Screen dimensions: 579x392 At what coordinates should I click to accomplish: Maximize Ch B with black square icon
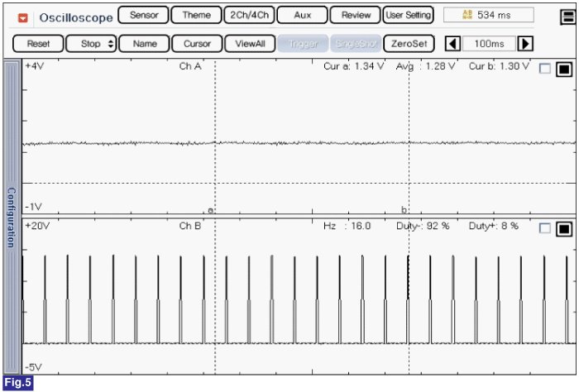[564, 228]
